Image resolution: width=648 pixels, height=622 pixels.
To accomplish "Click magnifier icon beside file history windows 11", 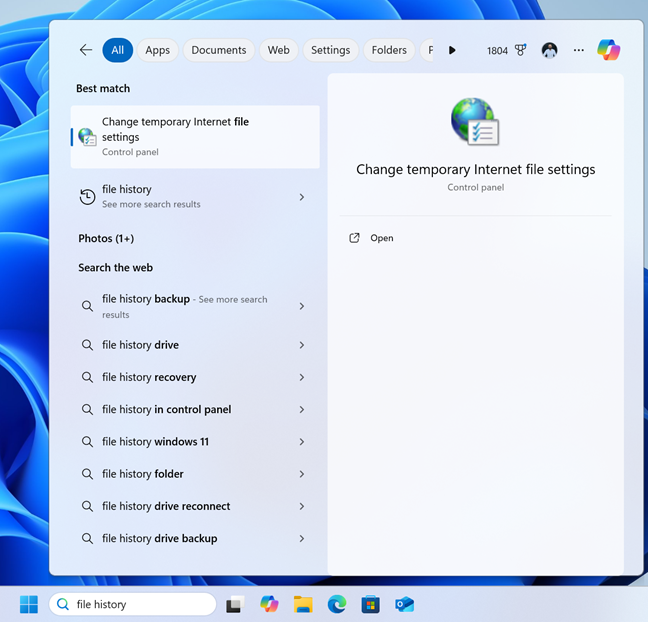I will (87, 441).
